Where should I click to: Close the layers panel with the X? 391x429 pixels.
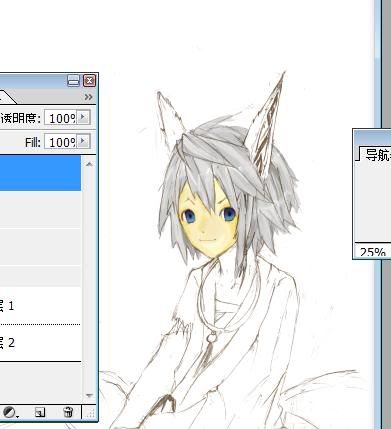click(89, 80)
